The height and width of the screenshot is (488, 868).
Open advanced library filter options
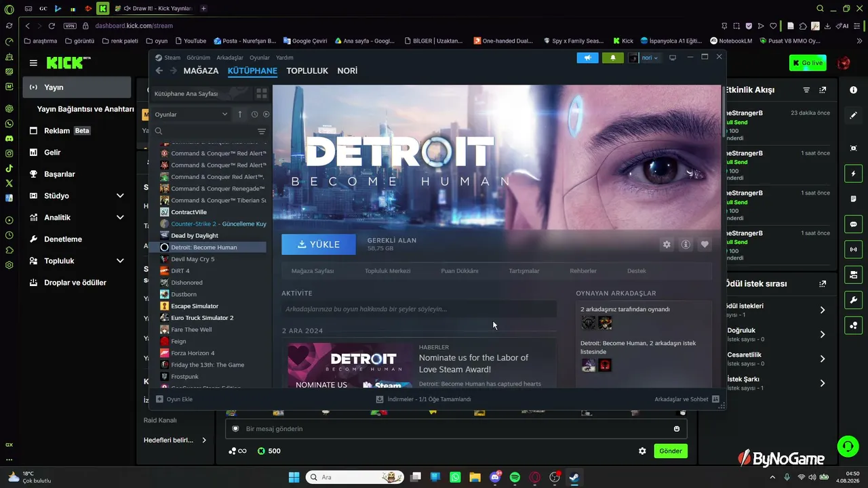tap(262, 131)
